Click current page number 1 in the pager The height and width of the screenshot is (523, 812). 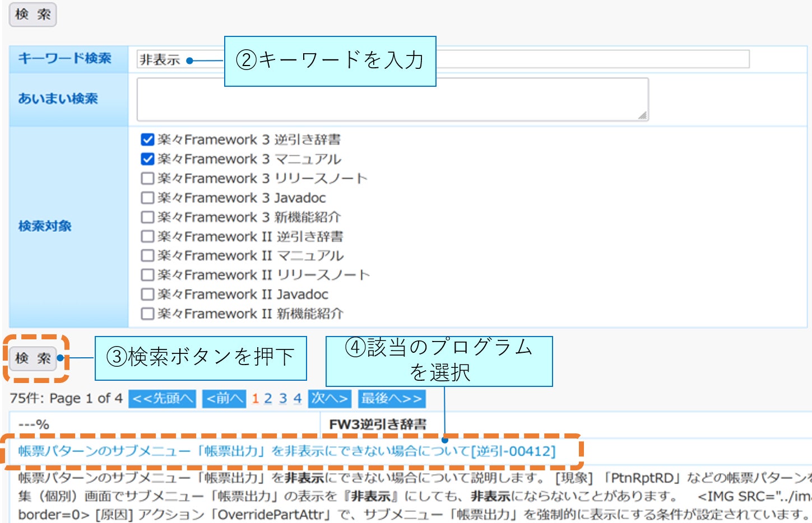pyautogui.click(x=255, y=399)
